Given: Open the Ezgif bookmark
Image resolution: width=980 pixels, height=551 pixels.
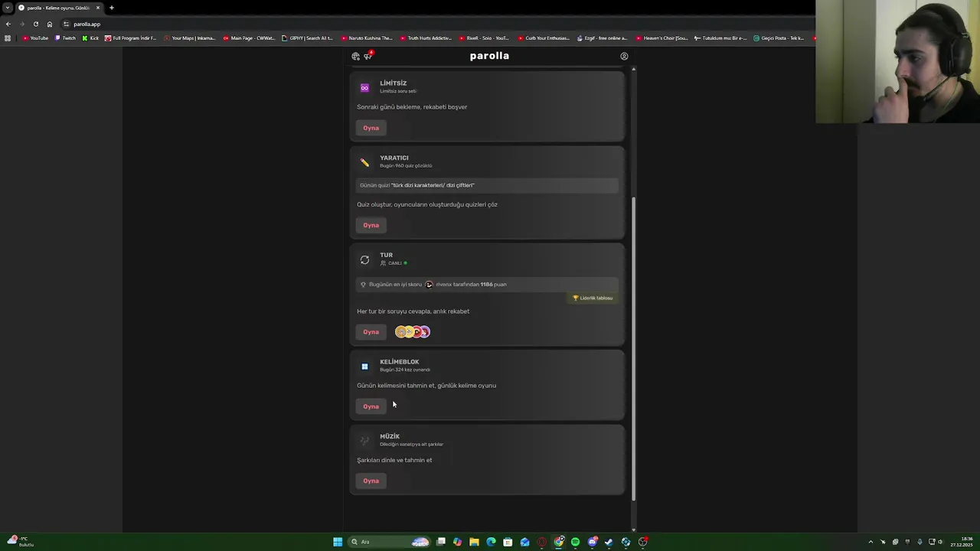Looking at the screenshot, I should [602, 37].
